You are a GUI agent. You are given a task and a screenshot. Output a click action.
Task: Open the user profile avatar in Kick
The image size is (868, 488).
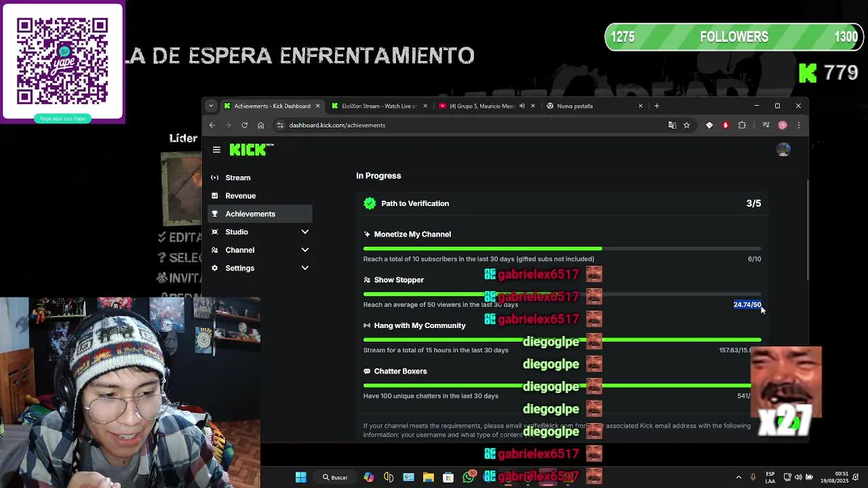pyautogui.click(x=783, y=150)
